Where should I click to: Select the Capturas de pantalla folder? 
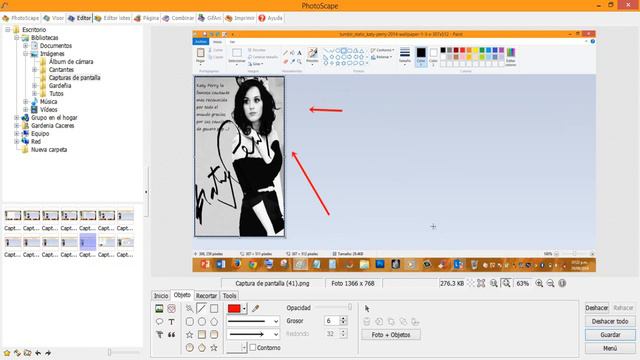pos(74,78)
